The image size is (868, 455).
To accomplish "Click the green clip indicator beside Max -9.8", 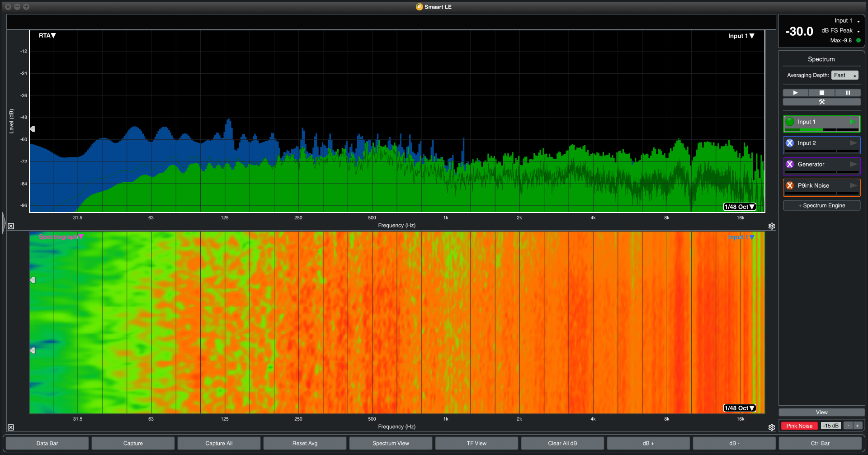I will tap(859, 40).
